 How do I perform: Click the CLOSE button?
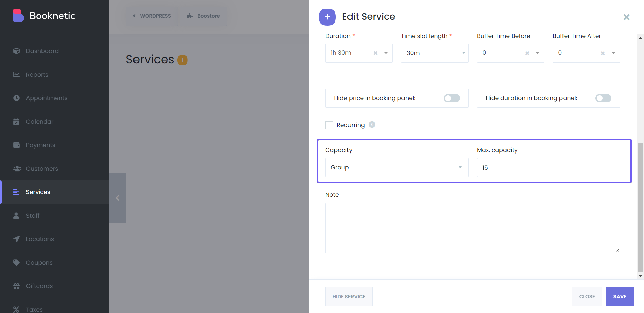pyautogui.click(x=587, y=297)
